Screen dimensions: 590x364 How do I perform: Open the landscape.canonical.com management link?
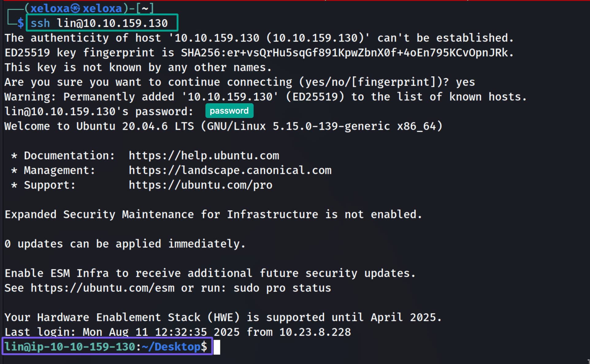230,170
